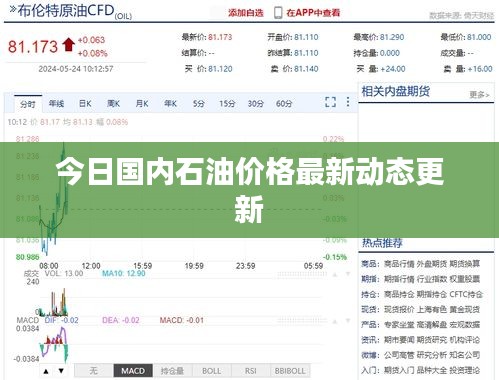Viewport: 499px width, 380px height.
Task: Switch the indicator to RSI
Action: 251,371
